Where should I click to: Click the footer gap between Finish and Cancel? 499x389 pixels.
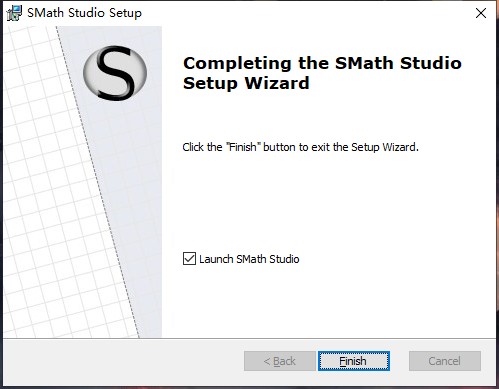coord(399,361)
